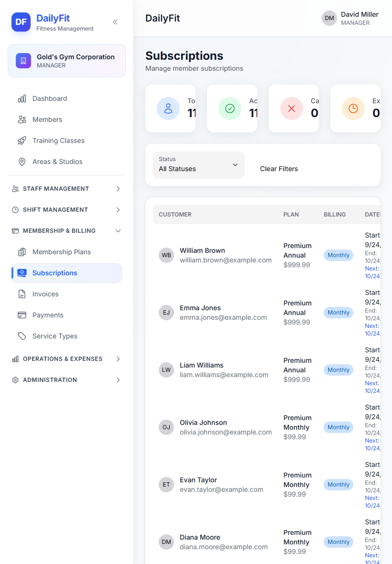Image resolution: width=392 pixels, height=564 pixels.
Task: Select the Areas & Studios pin icon
Action: point(22,162)
